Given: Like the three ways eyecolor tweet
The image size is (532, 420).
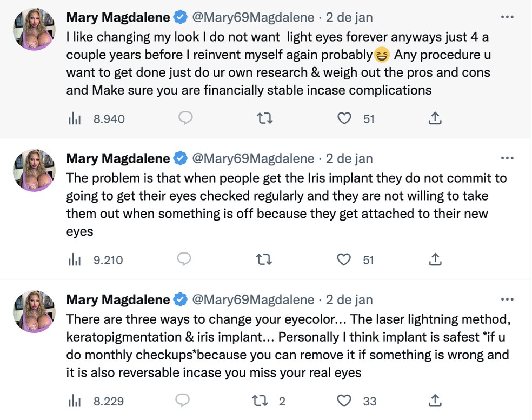Looking at the screenshot, I should tap(344, 401).
